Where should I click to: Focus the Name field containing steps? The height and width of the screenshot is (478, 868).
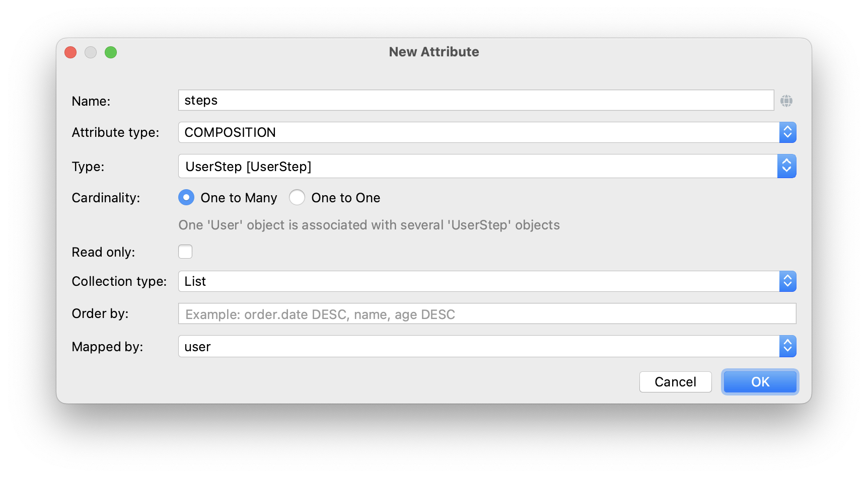pyautogui.click(x=475, y=100)
